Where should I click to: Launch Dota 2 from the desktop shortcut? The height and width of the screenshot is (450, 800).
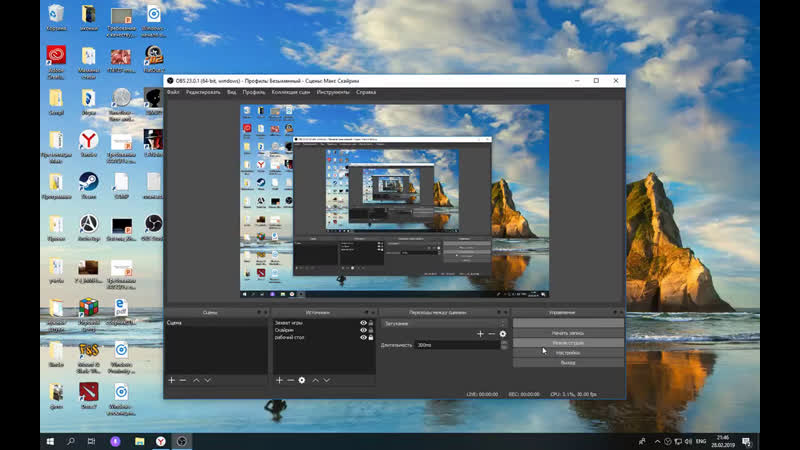[88, 396]
